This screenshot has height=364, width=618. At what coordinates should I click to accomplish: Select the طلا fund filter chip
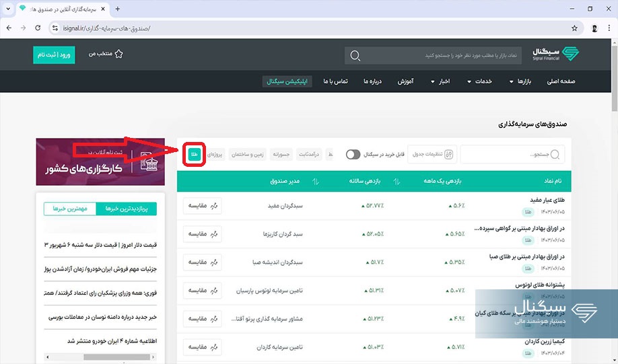tap(195, 155)
